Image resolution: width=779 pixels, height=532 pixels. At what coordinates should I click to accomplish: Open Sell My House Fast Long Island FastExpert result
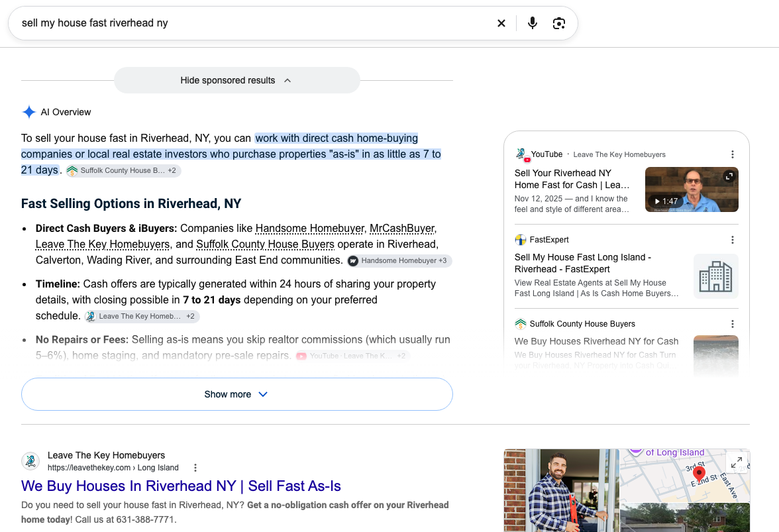tap(583, 263)
